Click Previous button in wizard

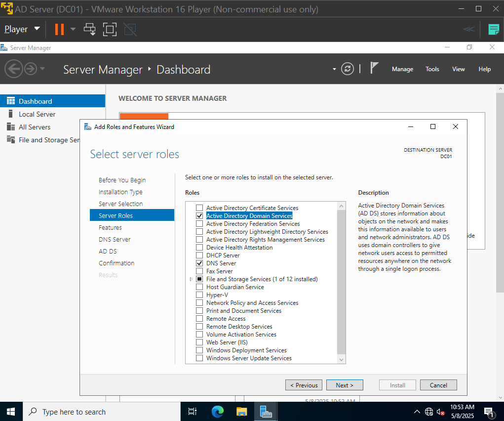[x=304, y=385]
